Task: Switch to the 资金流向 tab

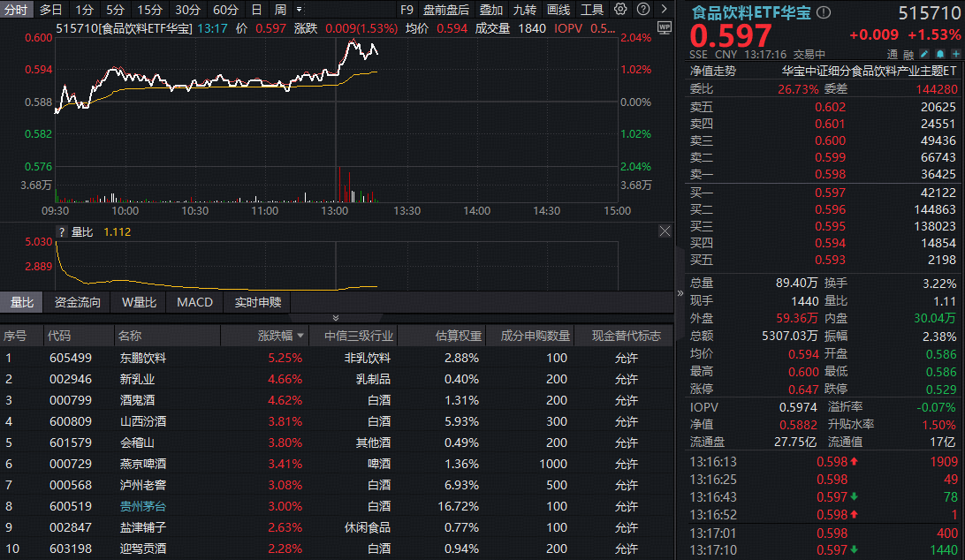Action: tap(78, 302)
